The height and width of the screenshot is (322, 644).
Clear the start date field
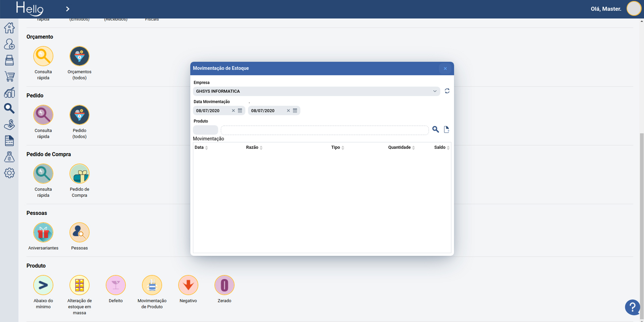[233, 111]
